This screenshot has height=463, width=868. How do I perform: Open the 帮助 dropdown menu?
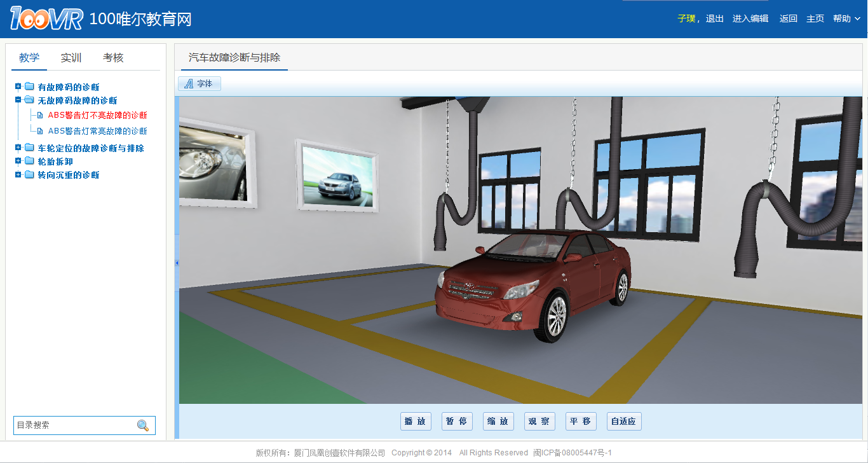click(846, 19)
